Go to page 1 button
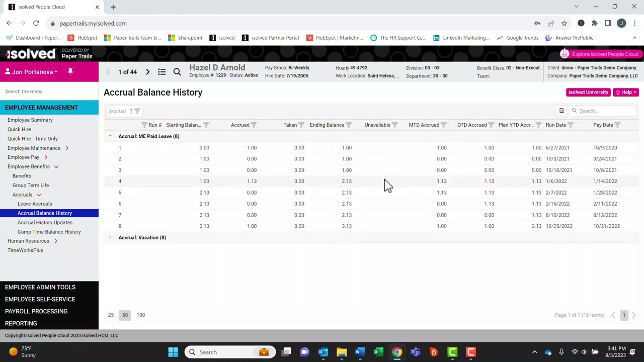Viewport: 644px width, 362px height. (624, 315)
